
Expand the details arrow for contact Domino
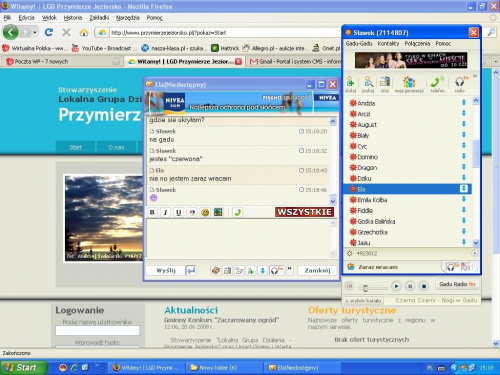pyautogui.click(x=464, y=156)
